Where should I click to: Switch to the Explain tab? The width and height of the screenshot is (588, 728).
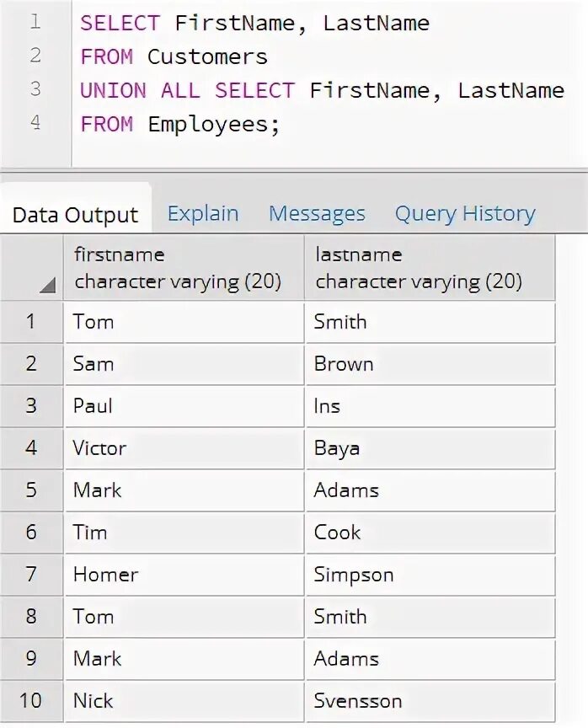[x=203, y=214]
